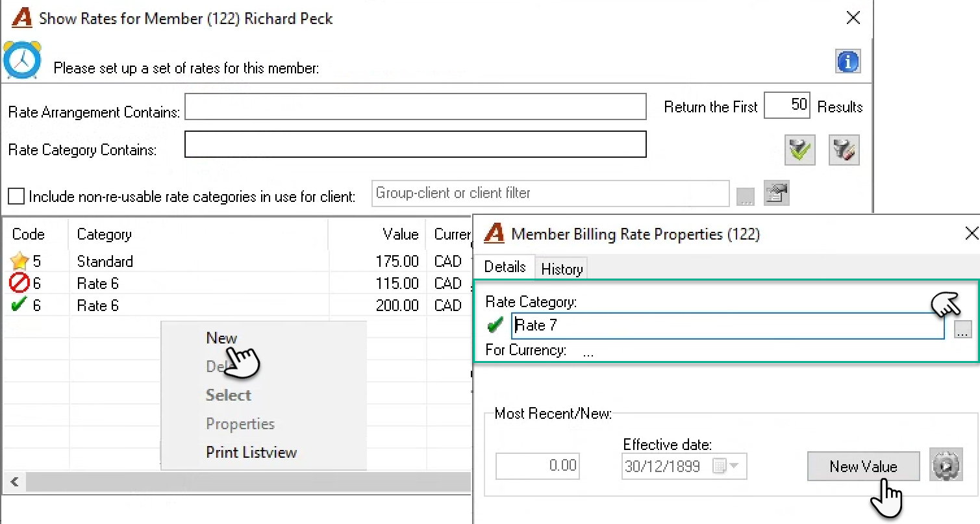Focus the Rate Category Contains field
The height and width of the screenshot is (524, 980).
point(416,144)
